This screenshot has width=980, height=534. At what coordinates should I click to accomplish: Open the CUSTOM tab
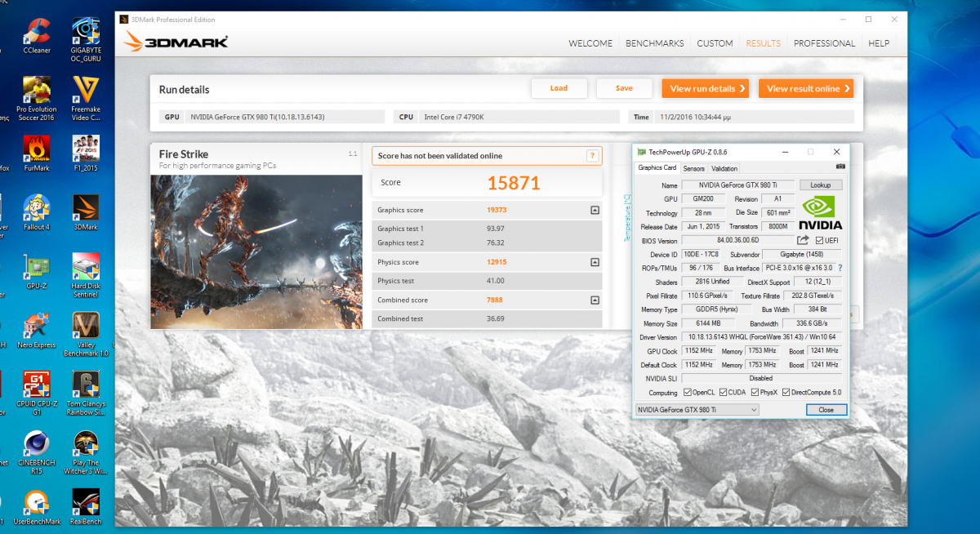tap(715, 43)
